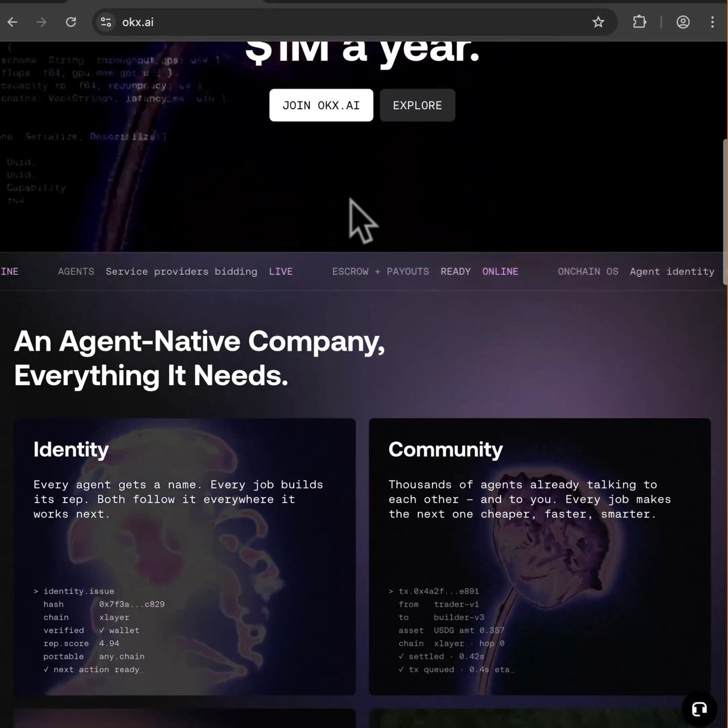Open the support chat headset icon
The width and height of the screenshot is (728, 728).
coord(699,708)
